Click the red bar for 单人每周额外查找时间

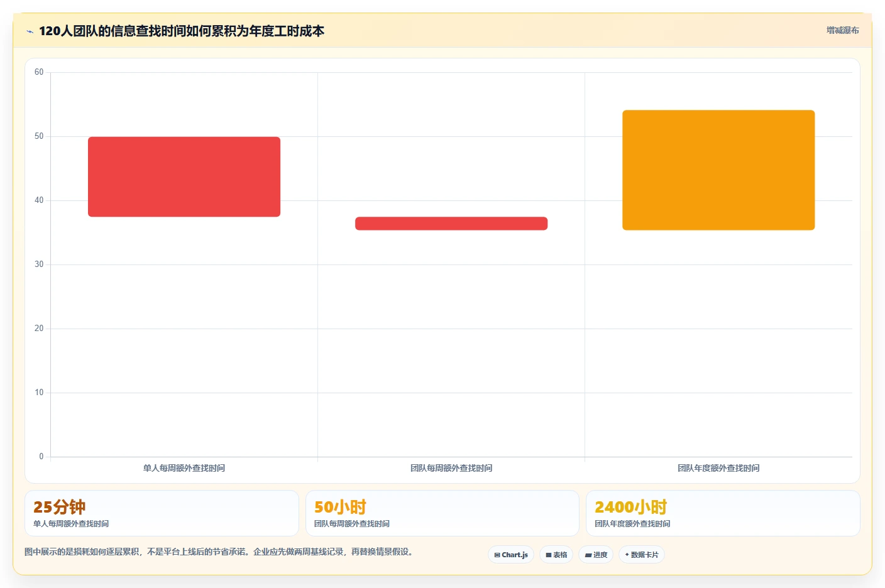pos(184,177)
